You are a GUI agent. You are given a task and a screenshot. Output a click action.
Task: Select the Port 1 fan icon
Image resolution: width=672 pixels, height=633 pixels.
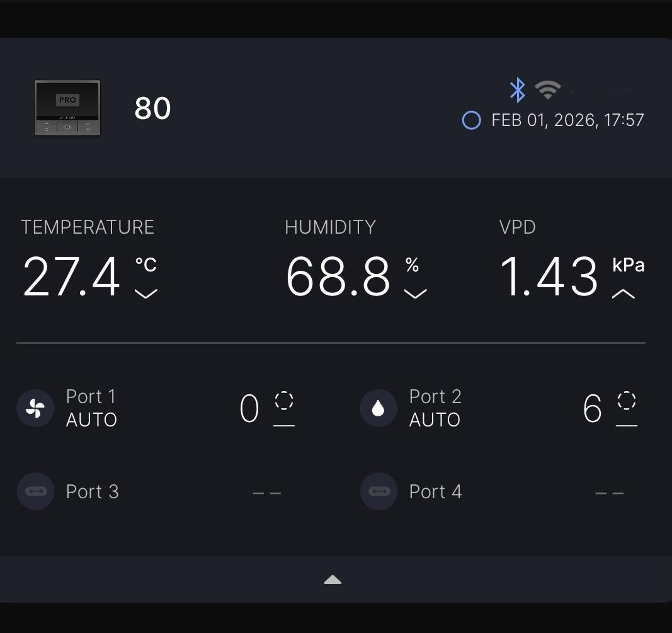coord(35,408)
